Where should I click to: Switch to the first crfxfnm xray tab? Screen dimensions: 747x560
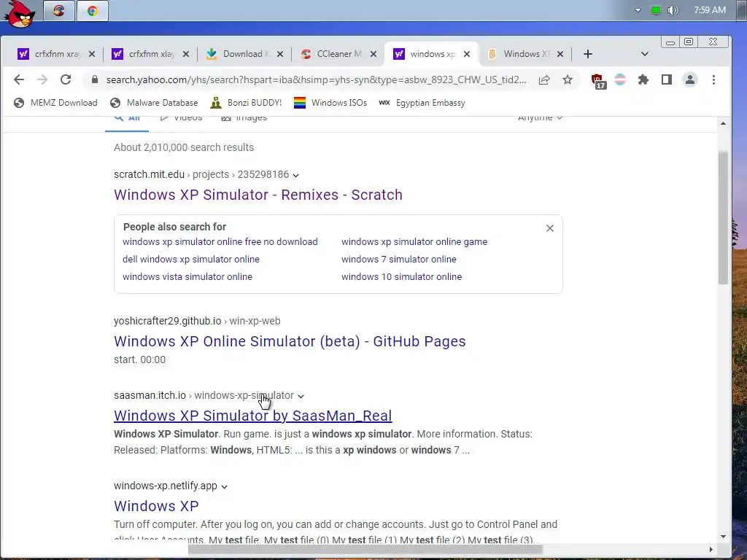pos(50,54)
